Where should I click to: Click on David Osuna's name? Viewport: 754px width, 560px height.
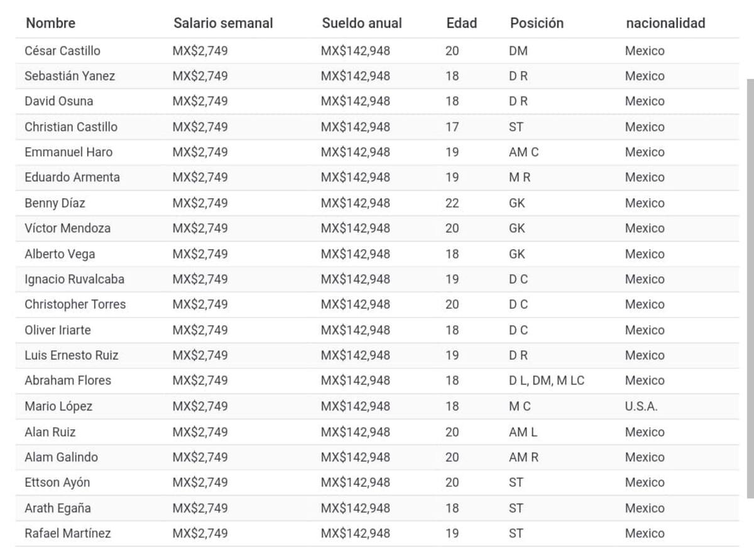tap(58, 101)
